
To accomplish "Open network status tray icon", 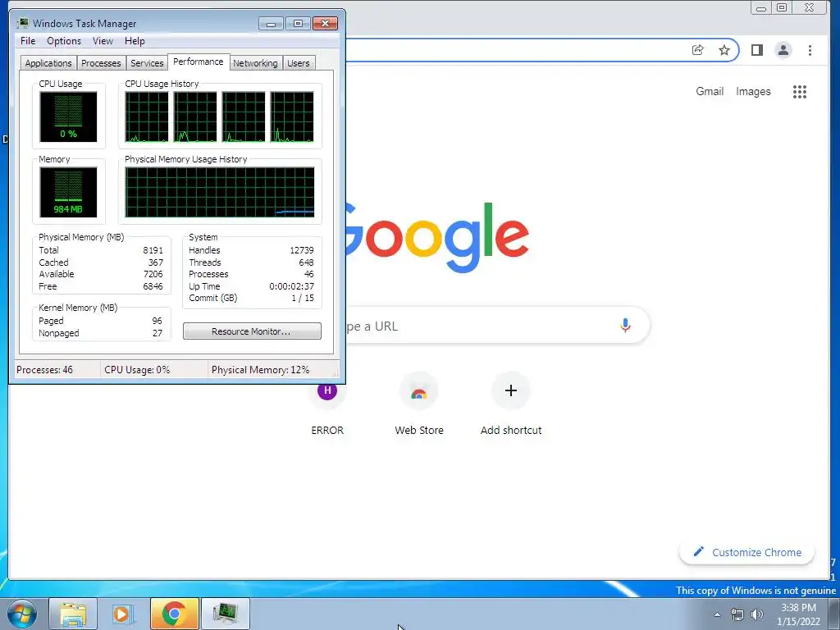I will coord(737,614).
